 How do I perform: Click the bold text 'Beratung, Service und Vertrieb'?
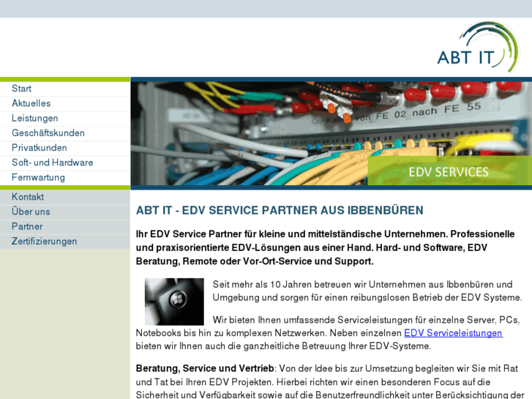click(x=205, y=368)
